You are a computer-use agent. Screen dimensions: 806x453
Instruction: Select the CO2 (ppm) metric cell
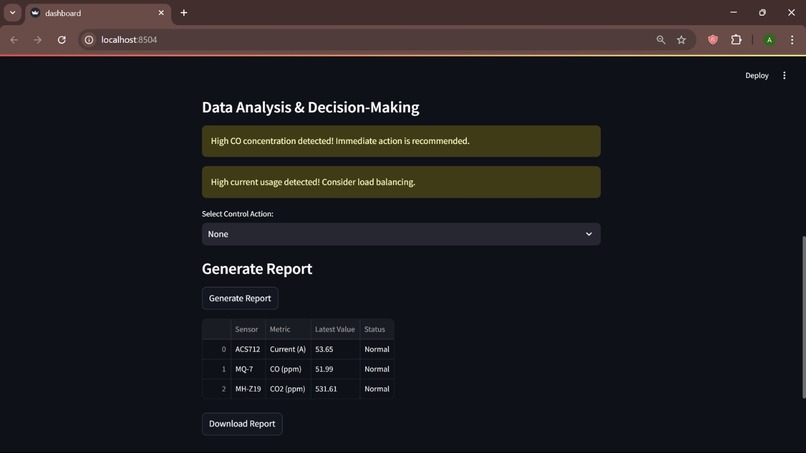(288, 389)
